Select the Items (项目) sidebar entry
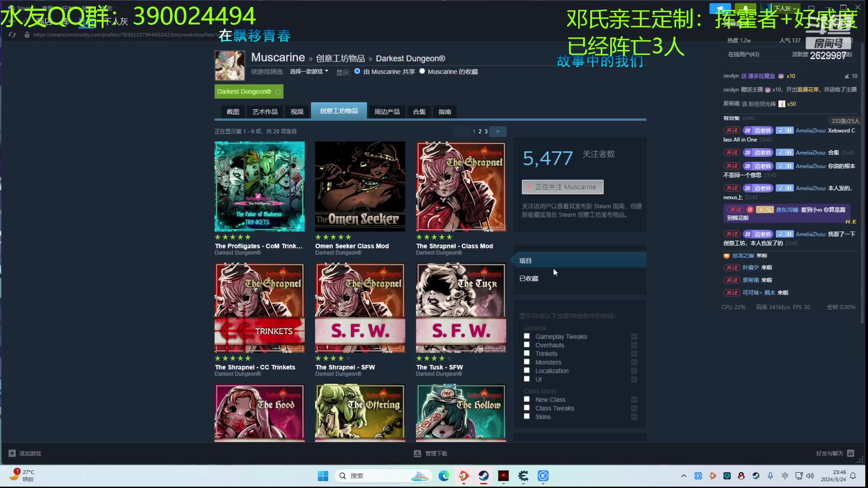Screen dimensions: 868x488 pyautogui.click(x=580, y=261)
